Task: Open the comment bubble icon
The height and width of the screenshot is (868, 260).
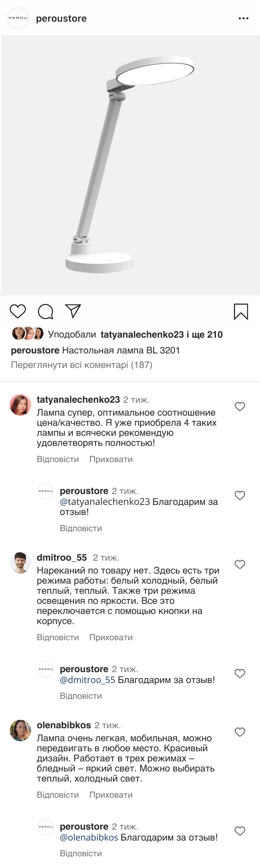Action: (x=45, y=311)
